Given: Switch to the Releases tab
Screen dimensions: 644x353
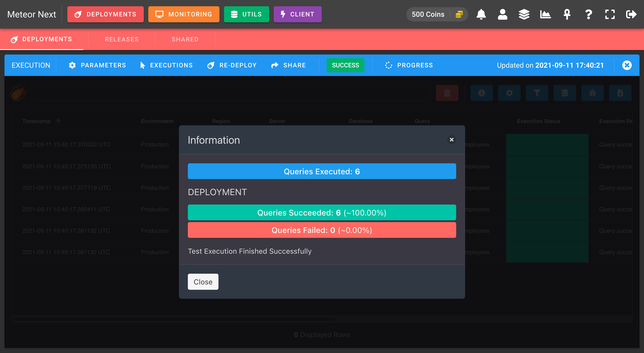Looking at the screenshot, I should [x=122, y=39].
